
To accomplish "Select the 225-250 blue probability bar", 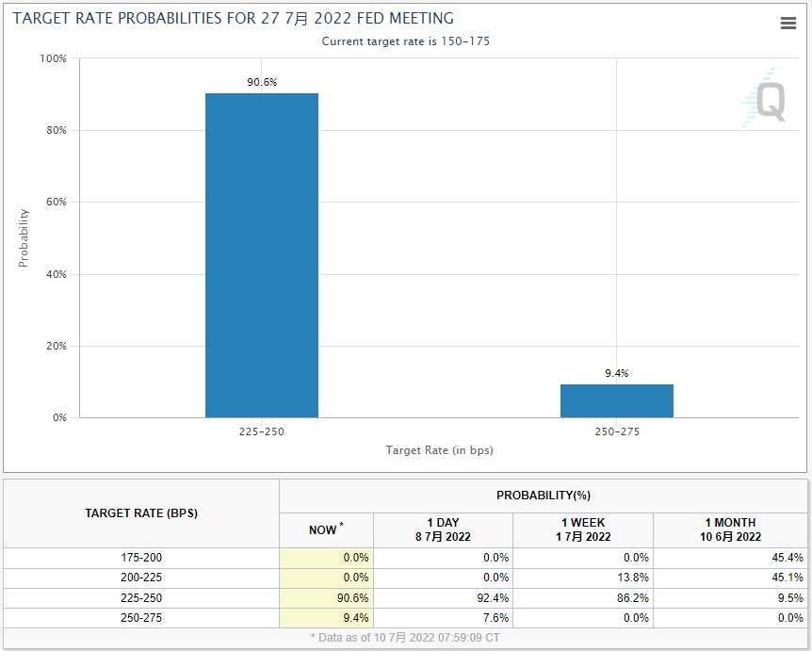I will click(x=262, y=255).
